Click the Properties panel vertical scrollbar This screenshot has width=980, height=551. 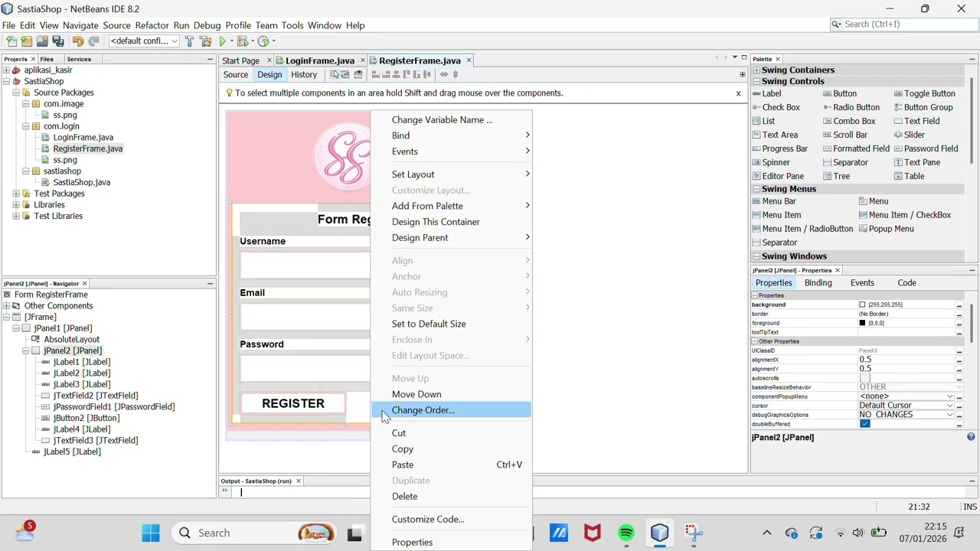pos(972,322)
